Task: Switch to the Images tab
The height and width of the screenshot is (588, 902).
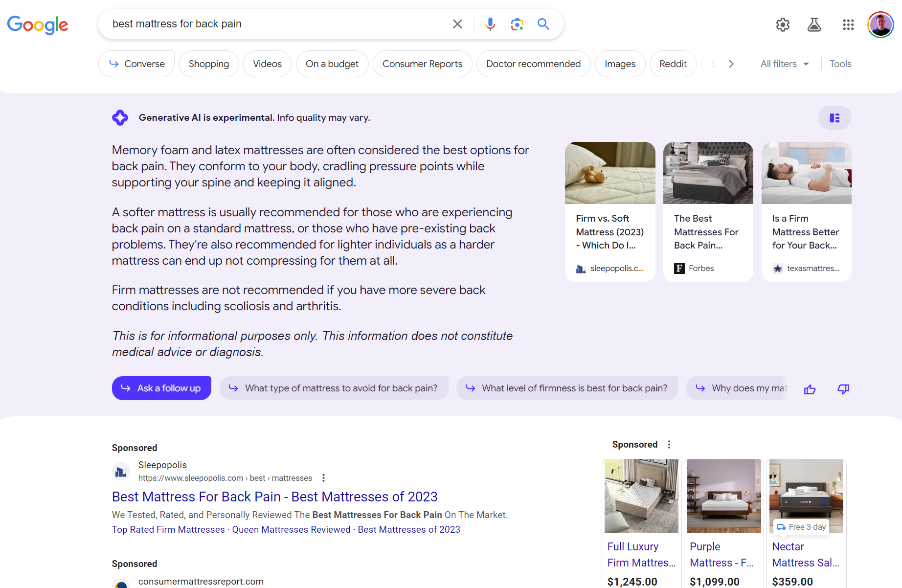Action: [x=620, y=64]
